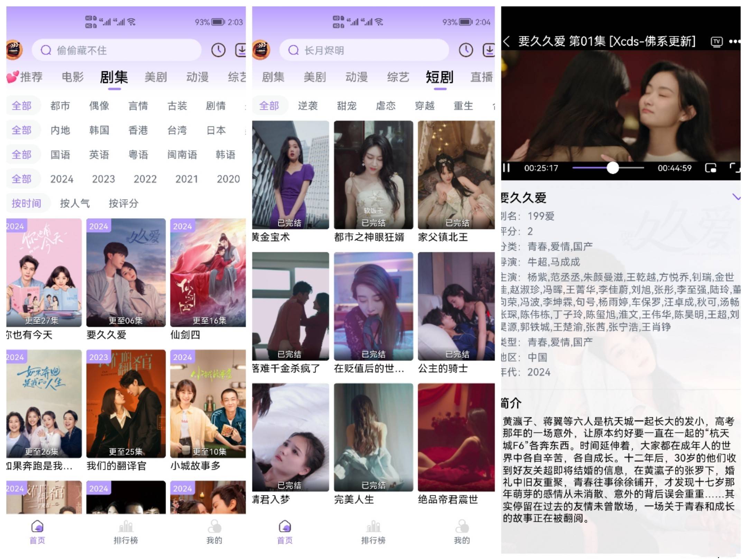747x560 pixels.
Task: Click the search box with 长月烬明
Action: [x=364, y=50]
